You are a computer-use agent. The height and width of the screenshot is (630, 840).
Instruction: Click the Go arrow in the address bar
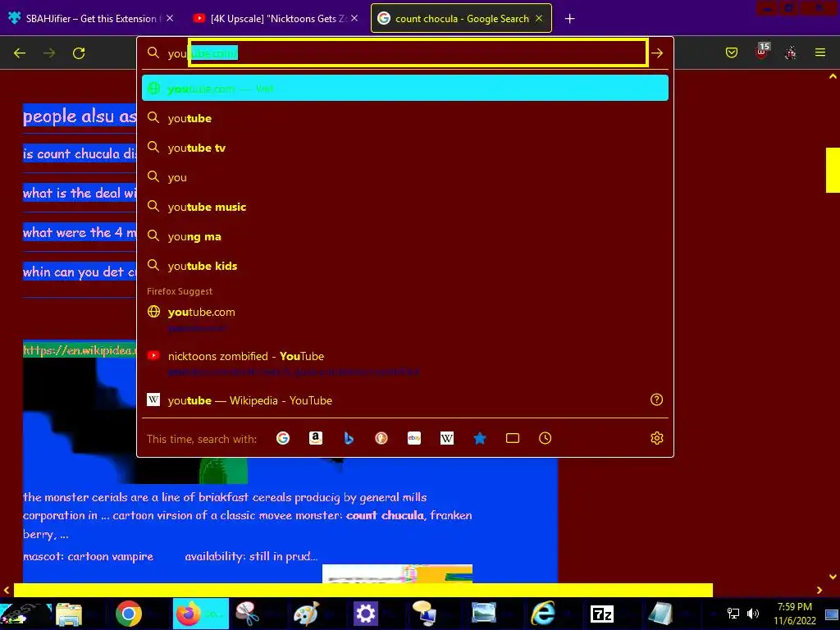pos(657,53)
